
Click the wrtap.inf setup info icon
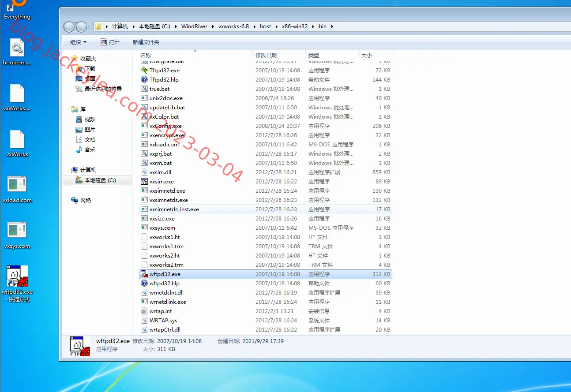pos(144,311)
